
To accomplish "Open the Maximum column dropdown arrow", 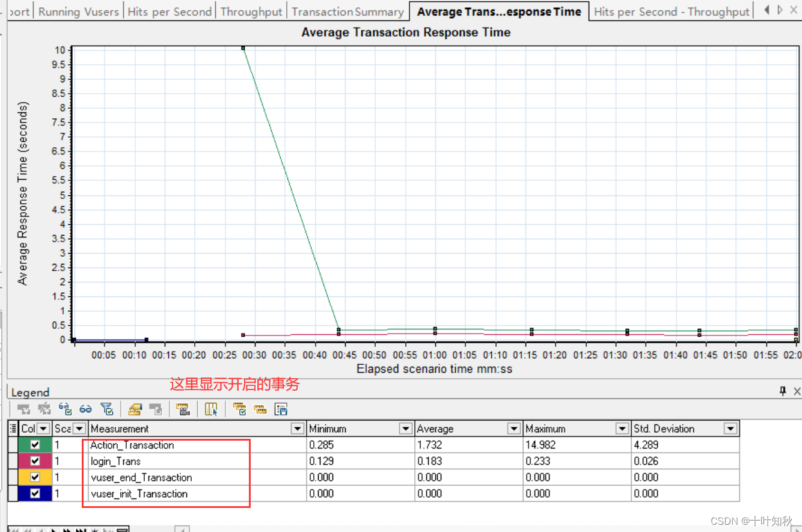I will tap(622, 429).
